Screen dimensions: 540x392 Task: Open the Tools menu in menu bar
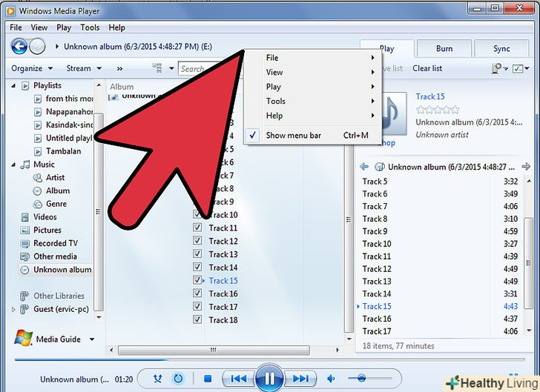pyautogui.click(x=90, y=27)
